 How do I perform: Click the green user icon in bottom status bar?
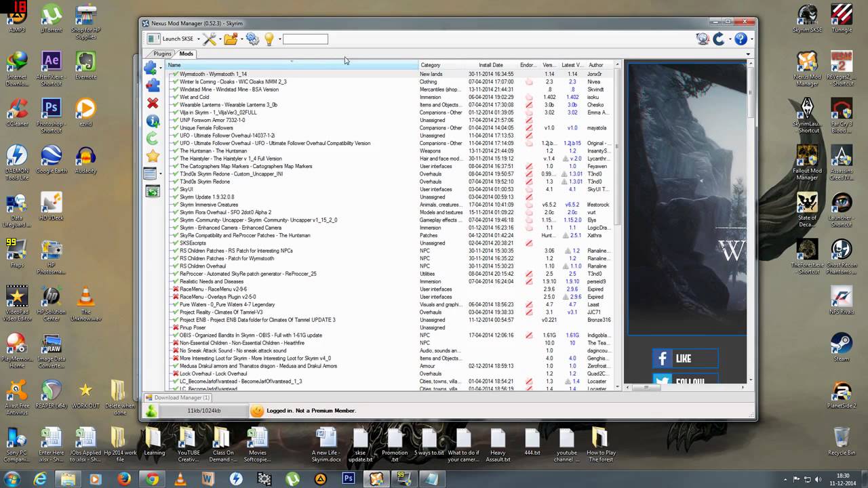coord(151,411)
